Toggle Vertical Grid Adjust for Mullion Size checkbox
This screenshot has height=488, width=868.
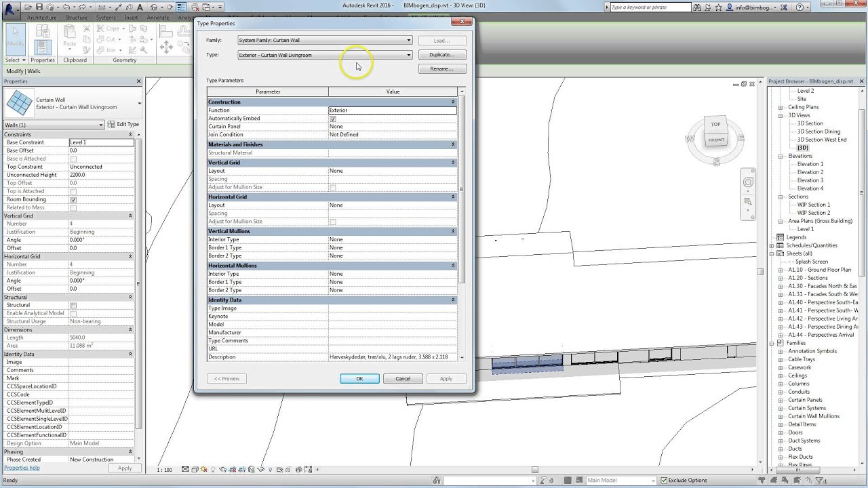tap(332, 188)
